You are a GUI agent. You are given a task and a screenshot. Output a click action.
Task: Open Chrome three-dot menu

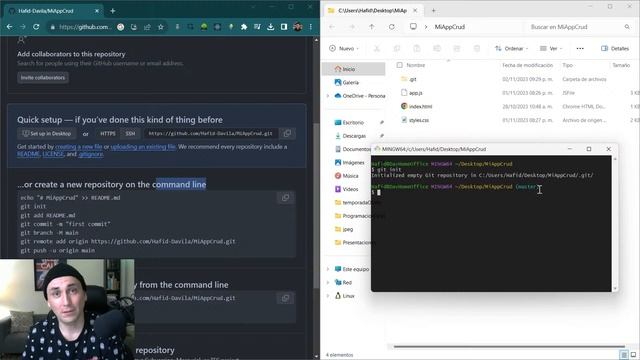311,27
